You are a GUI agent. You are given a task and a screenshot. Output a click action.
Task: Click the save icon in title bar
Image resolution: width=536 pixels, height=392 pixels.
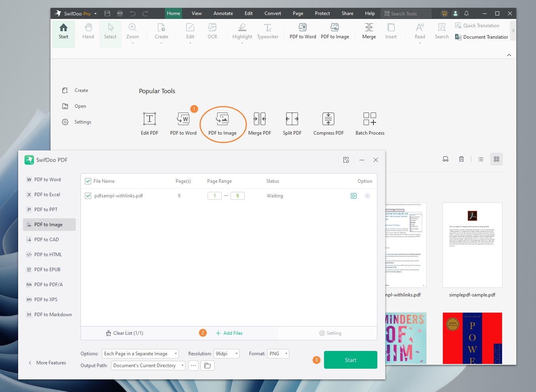[107, 13]
